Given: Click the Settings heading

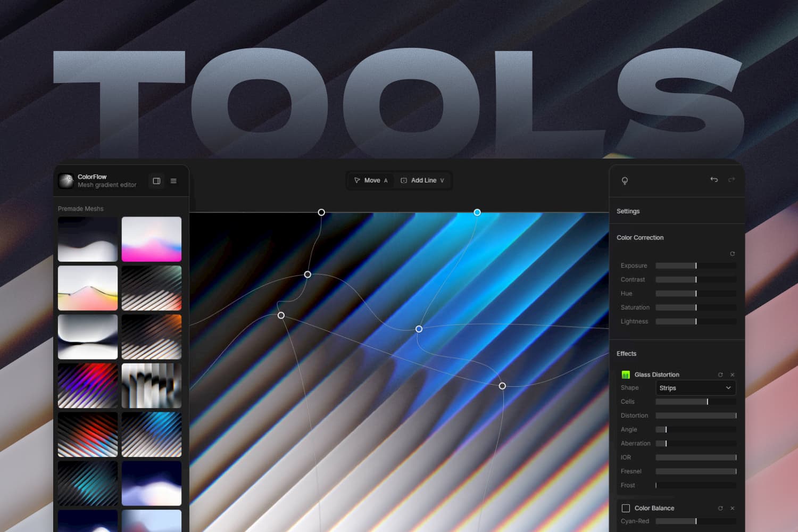Looking at the screenshot, I should pos(628,211).
